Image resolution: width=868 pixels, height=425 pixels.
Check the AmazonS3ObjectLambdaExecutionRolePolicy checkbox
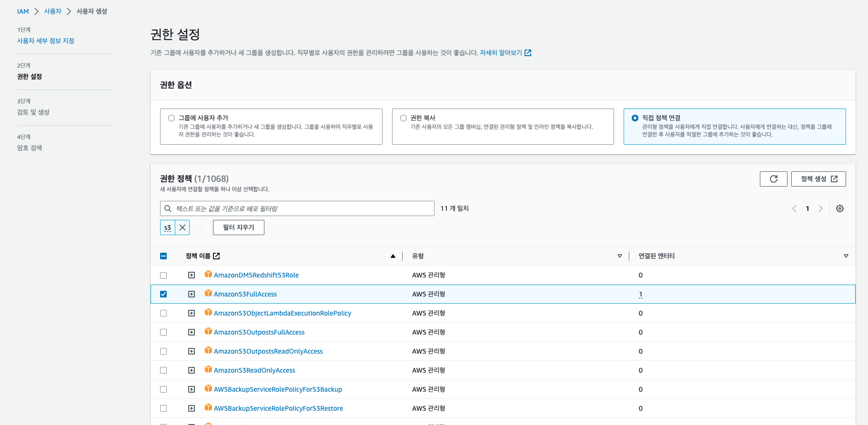tap(163, 313)
